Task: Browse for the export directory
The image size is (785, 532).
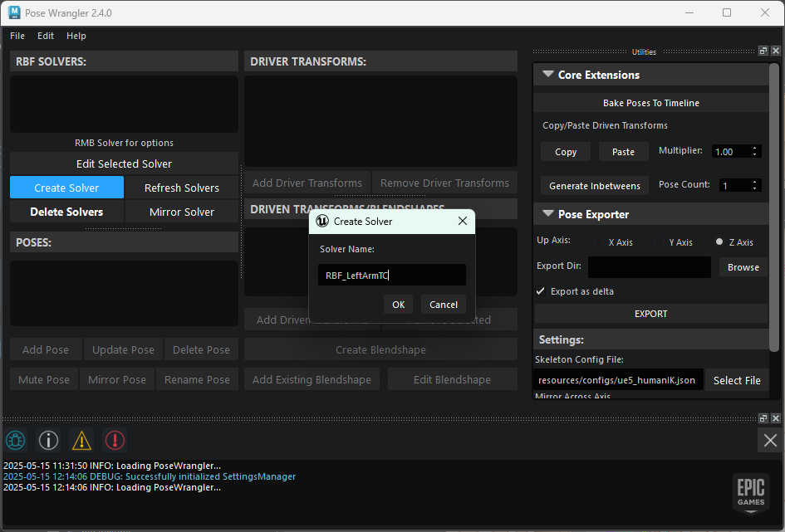Action: tap(743, 267)
